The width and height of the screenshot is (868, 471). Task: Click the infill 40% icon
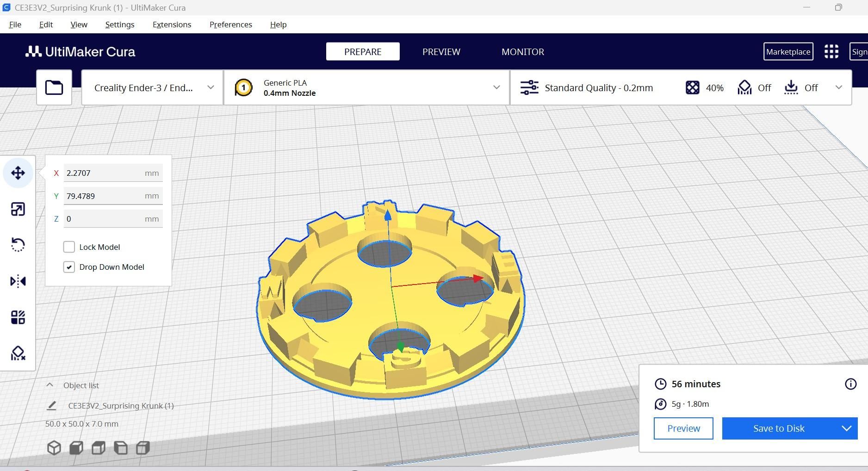[x=692, y=87]
